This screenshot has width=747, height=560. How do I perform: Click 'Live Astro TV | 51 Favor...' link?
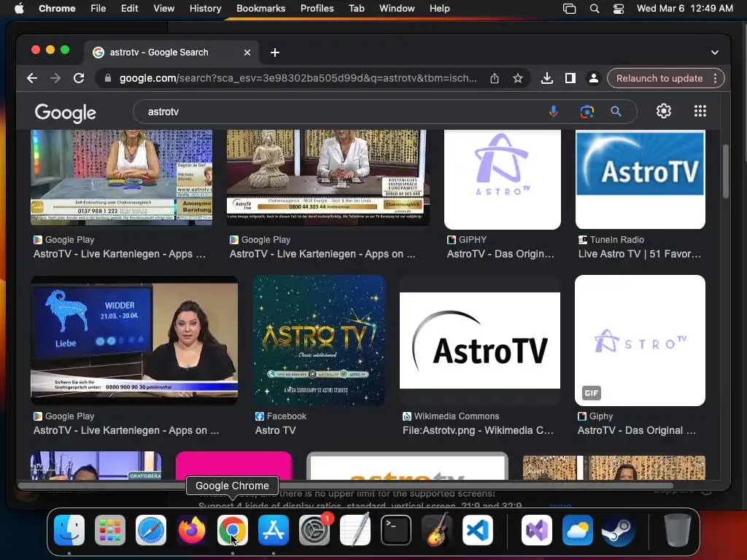click(x=639, y=254)
